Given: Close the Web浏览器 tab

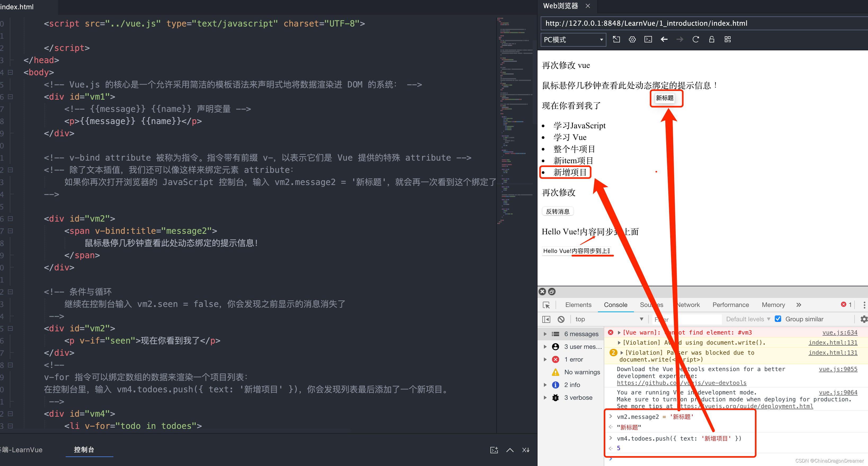Looking at the screenshot, I should (588, 6).
